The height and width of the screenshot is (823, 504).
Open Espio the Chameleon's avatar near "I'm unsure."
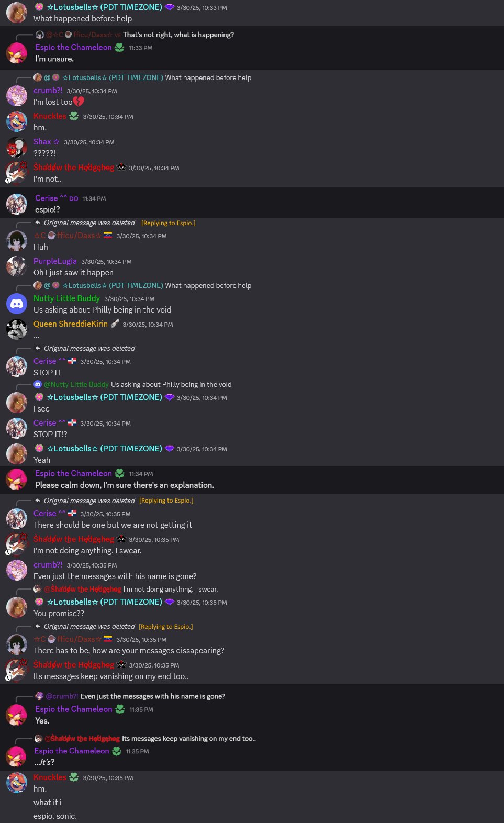coord(16,53)
